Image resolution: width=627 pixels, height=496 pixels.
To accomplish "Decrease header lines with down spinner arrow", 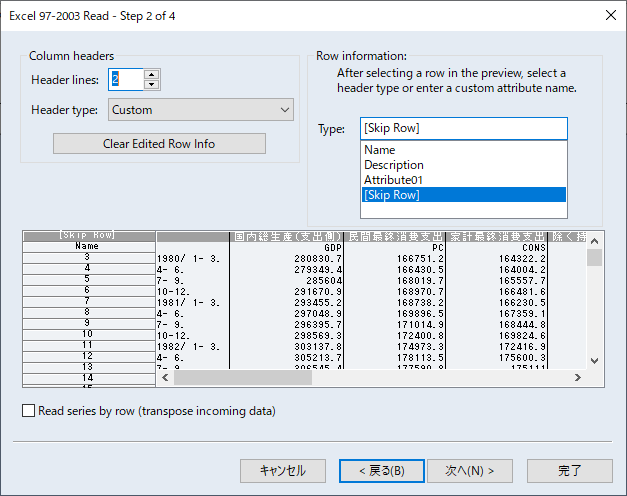I will [152, 84].
